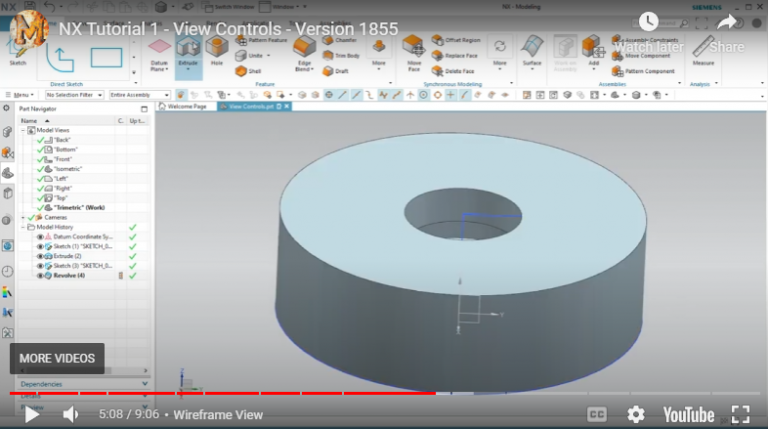Select the Draft tool
The image size is (768, 429).
[336, 71]
